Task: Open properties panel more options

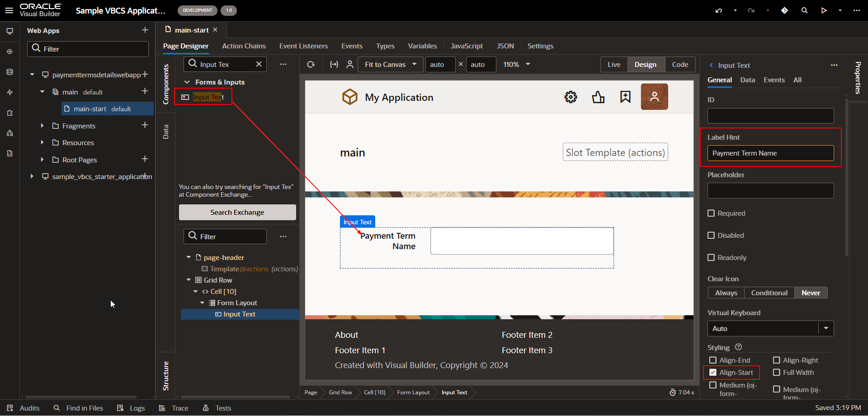Action: pos(834,65)
